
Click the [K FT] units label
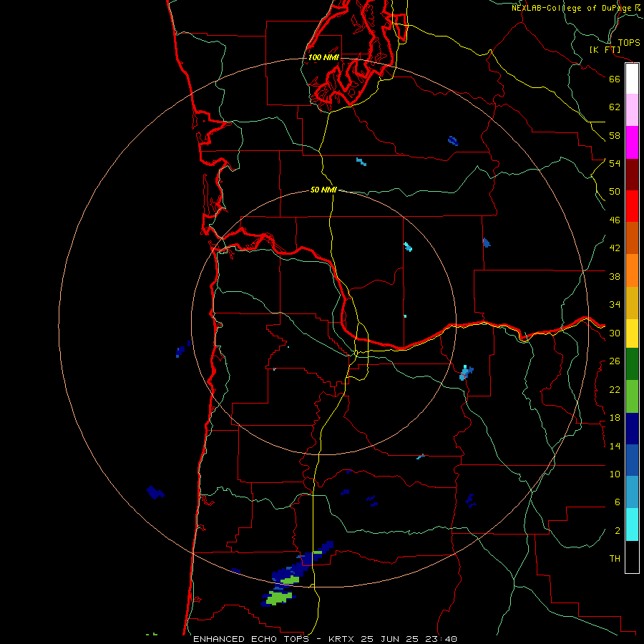605,49
